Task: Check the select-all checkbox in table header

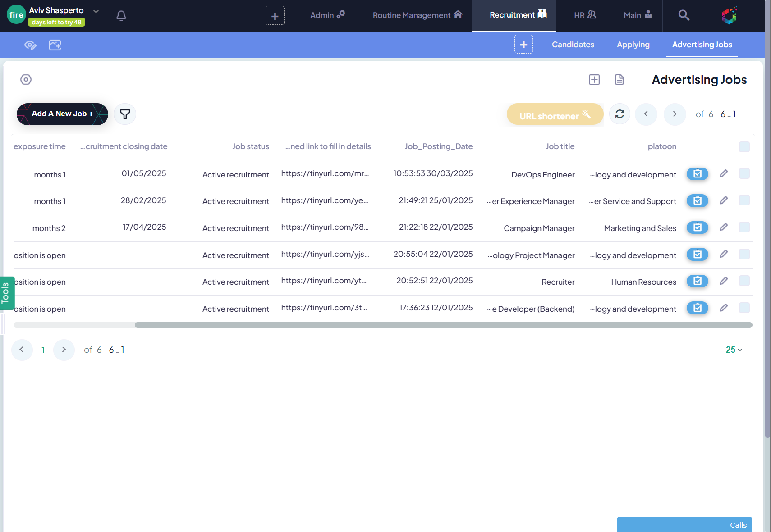Action: 744,147
